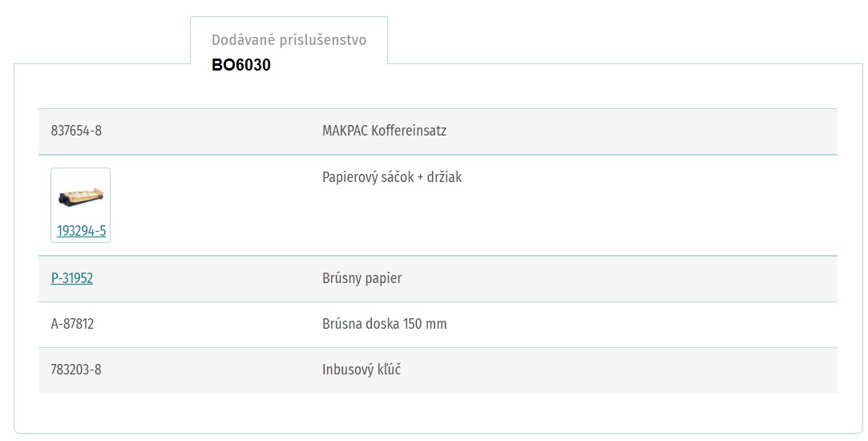Click the BO6030 model heading
Image resolution: width=868 pixels, height=441 pixels.
[240, 65]
